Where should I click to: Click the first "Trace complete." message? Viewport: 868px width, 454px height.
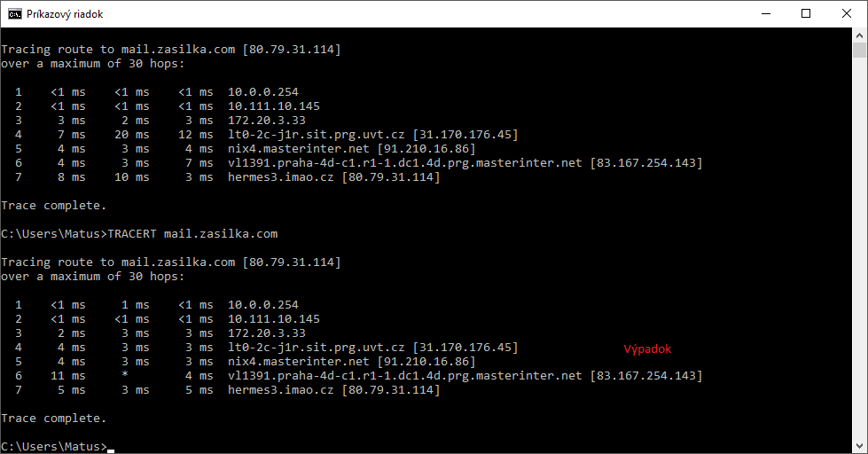[x=54, y=206]
